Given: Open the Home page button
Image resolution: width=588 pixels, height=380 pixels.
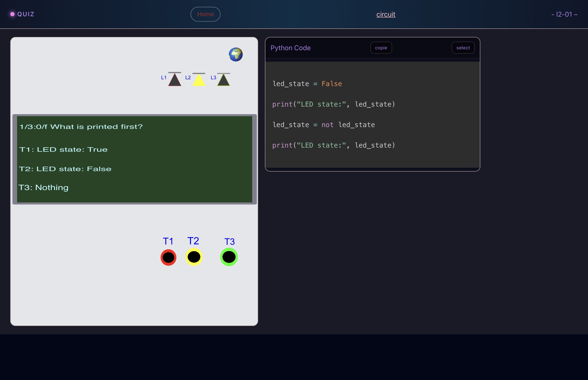Looking at the screenshot, I should [x=205, y=14].
